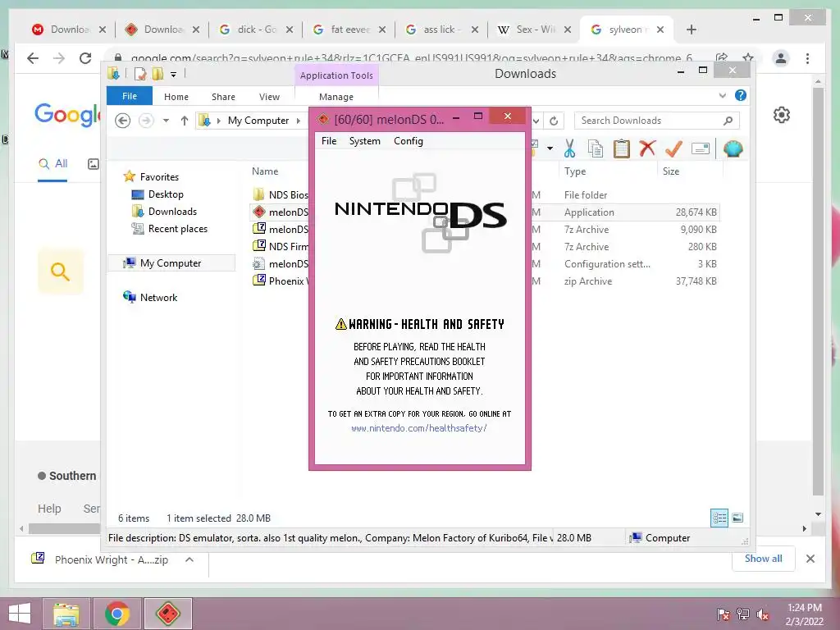Bookmark this page with star icon
This screenshot has height=630, width=840.
(748, 57)
